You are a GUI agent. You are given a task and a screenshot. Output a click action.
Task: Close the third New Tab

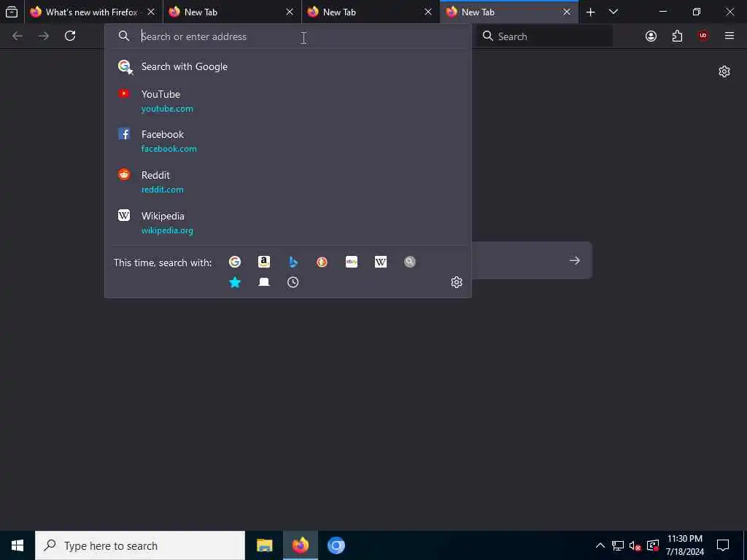click(428, 12)
